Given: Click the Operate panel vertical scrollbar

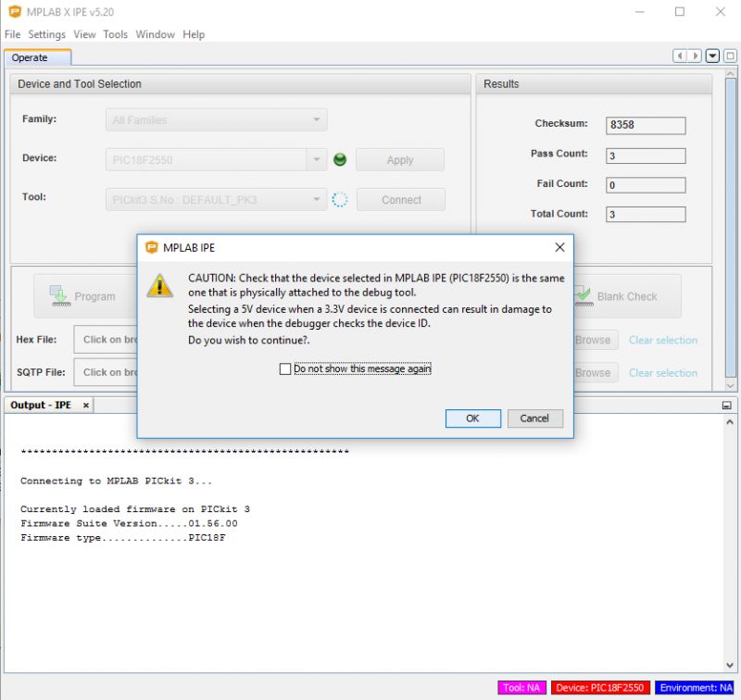Looking at the screenshot, I should click(730, 227).
